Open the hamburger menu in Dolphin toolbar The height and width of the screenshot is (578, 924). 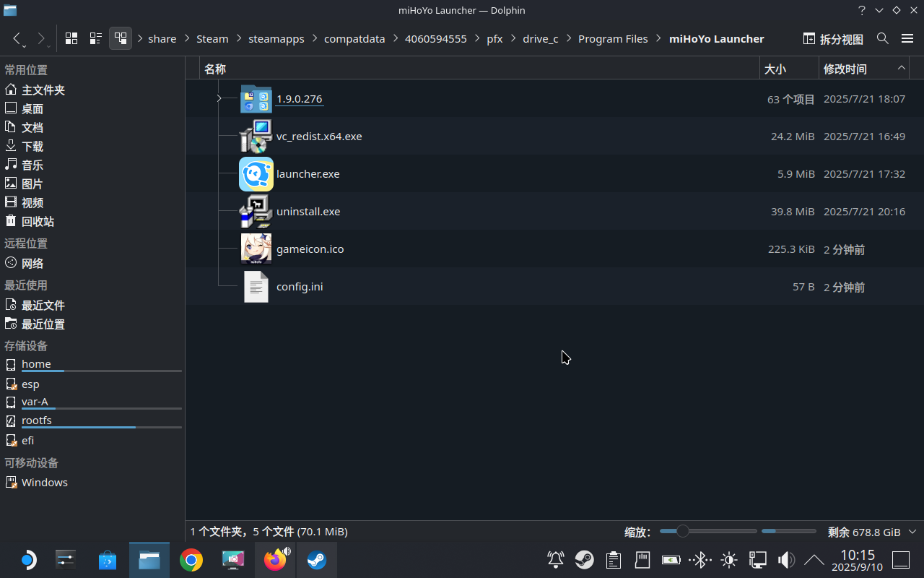tap(907, 38)
